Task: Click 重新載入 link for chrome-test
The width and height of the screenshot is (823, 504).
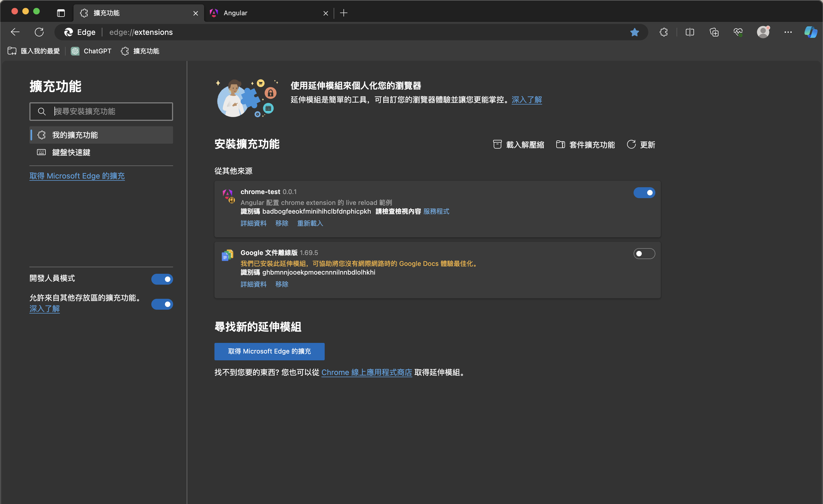Action: (x=310, y=223)
